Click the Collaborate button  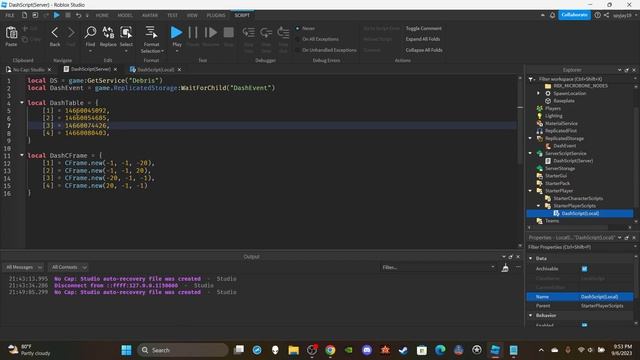(x=574, y=15)
